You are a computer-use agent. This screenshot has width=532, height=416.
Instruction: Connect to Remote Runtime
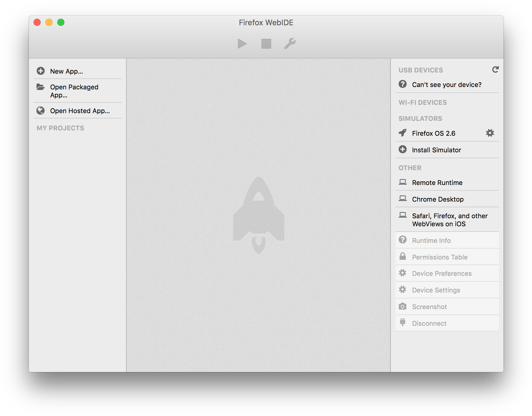[447, 183]
